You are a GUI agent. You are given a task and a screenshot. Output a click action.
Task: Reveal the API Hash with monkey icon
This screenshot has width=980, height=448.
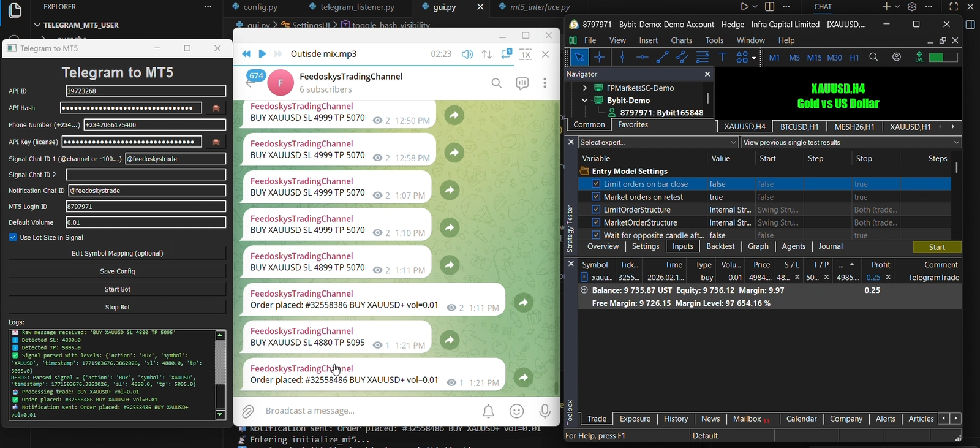[x=216, y=108]
